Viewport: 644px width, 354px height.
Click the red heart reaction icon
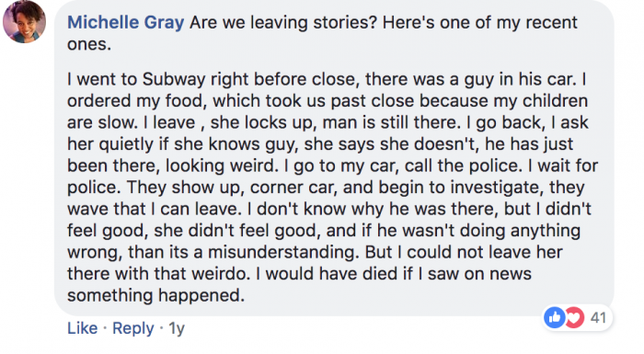[574, 317]
